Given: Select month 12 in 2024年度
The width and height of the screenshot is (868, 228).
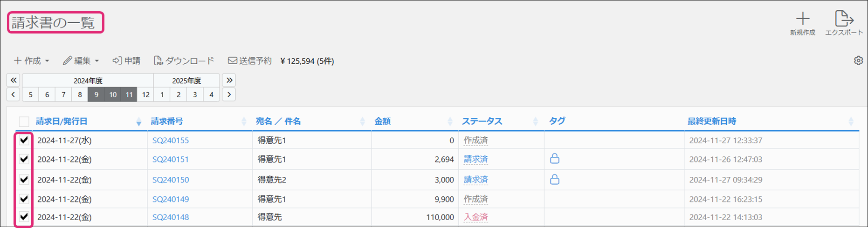Looking at the screenshot, I should tap(145, 94).
